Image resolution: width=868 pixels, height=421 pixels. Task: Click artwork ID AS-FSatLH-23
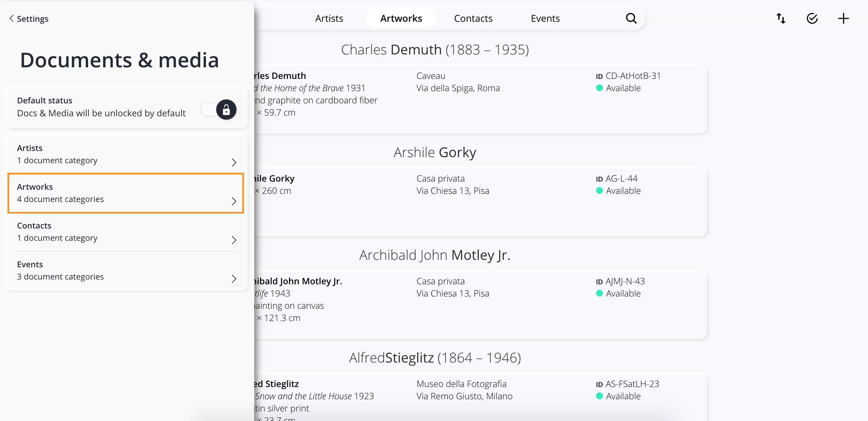628,384
